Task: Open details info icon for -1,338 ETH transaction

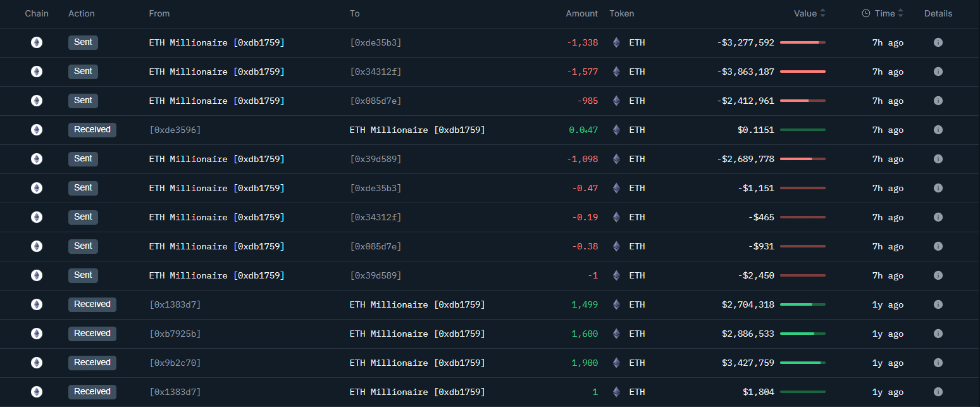Action: (x=938, y=42)
